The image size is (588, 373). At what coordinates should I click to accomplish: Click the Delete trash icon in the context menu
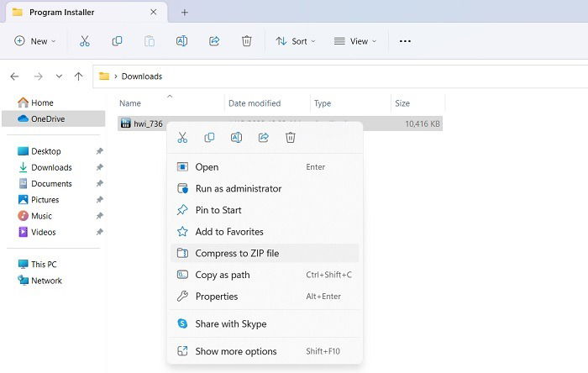click(x=291, y=138)
